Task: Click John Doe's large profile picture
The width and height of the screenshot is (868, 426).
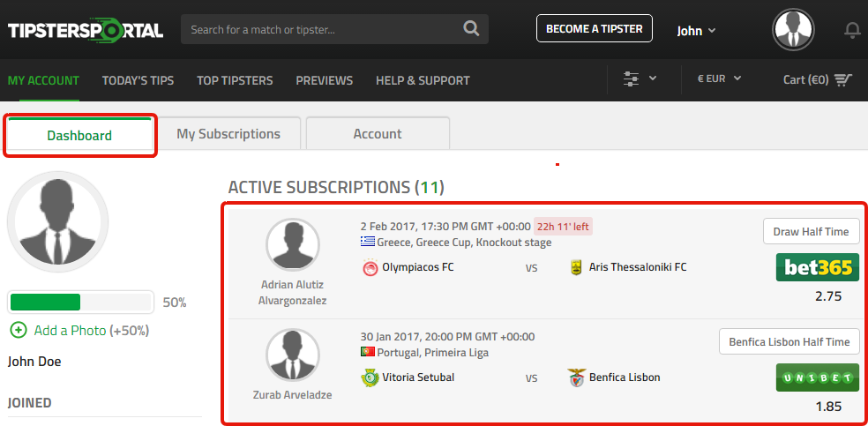Action: coord(57,222)
